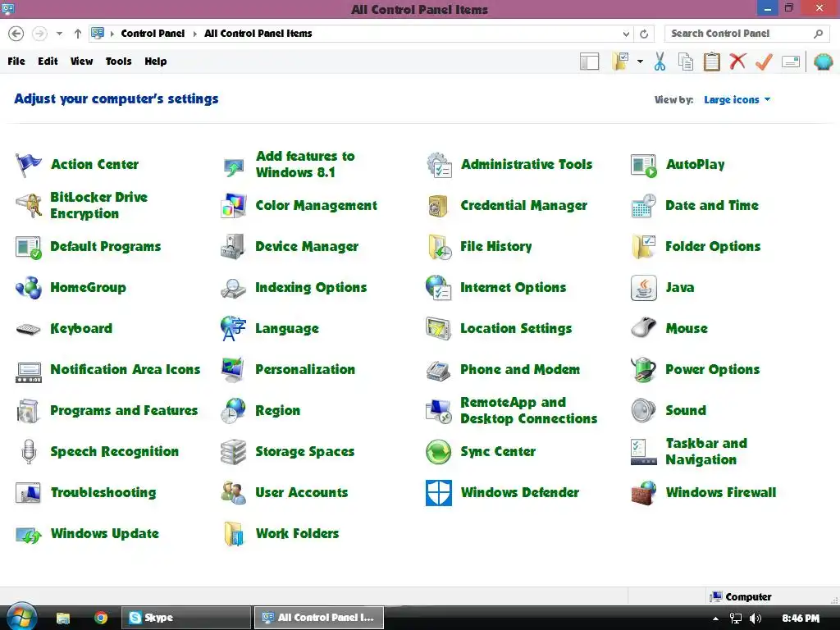Viewport: 840px width, 630px height.
Task: Open the File History folder icon
Action: pyautogui.click(x=439, y=247)
